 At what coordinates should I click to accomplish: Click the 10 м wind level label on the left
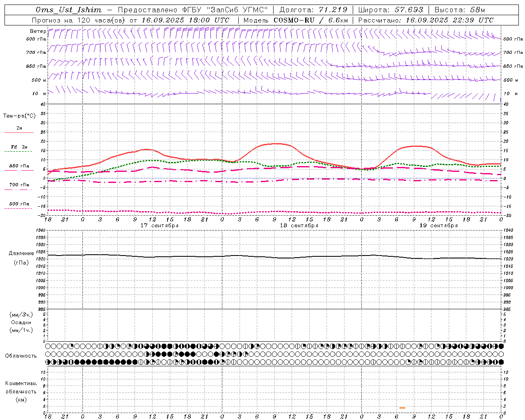pos(39,94)
